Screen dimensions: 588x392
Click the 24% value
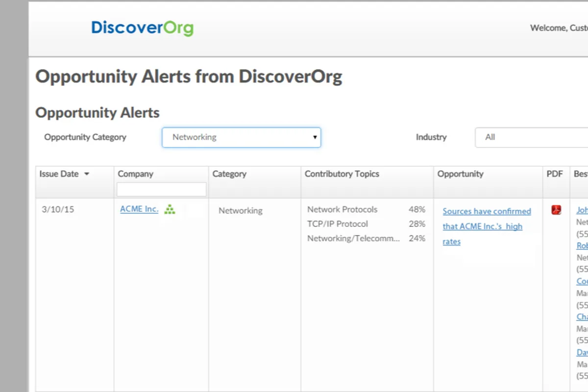click(417, 239)
